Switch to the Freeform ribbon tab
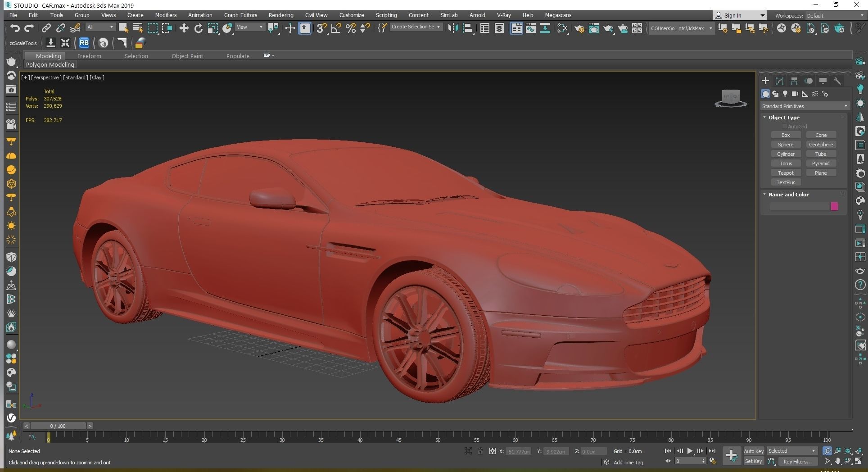Image resolution: width=868 pixels, height=472 pixels. click(89, 56)
